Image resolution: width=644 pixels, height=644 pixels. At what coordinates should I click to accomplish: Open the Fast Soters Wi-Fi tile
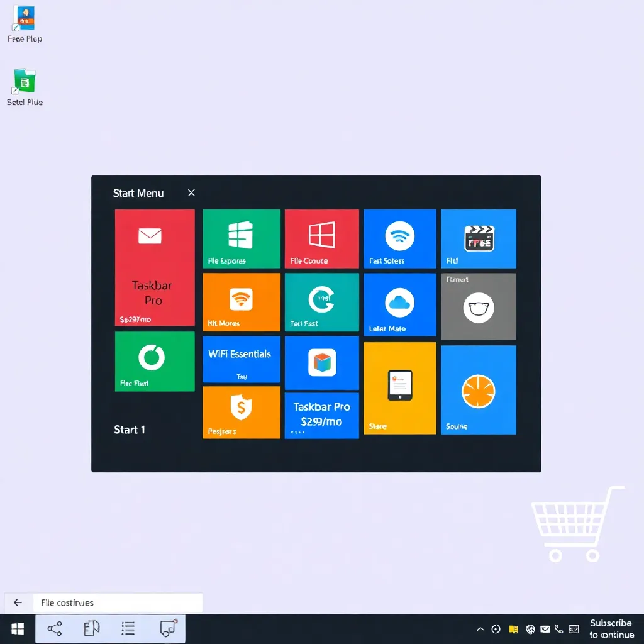click(x=399, y=239)
